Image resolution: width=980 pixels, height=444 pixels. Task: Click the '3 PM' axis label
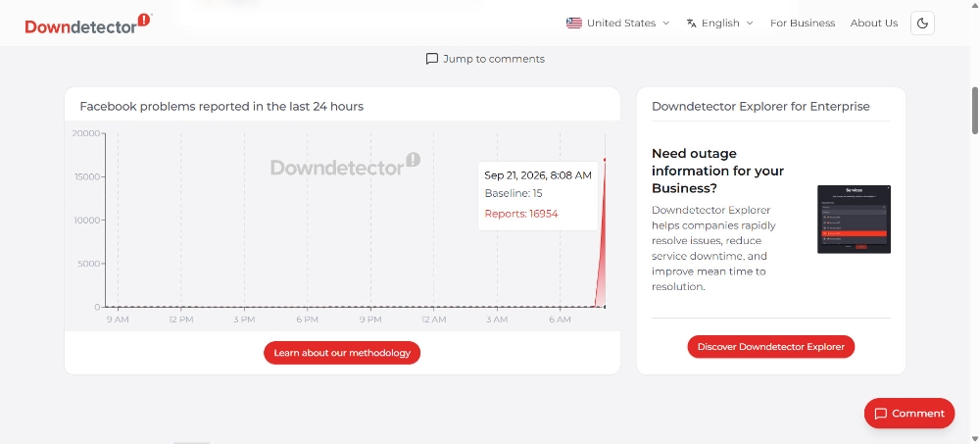244,320
